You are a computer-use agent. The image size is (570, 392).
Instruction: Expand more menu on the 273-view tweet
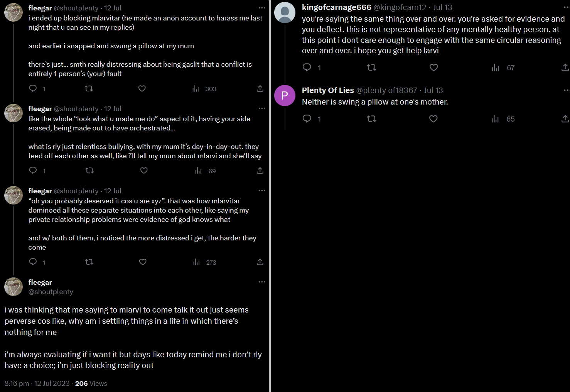click(x=262, y=191)
